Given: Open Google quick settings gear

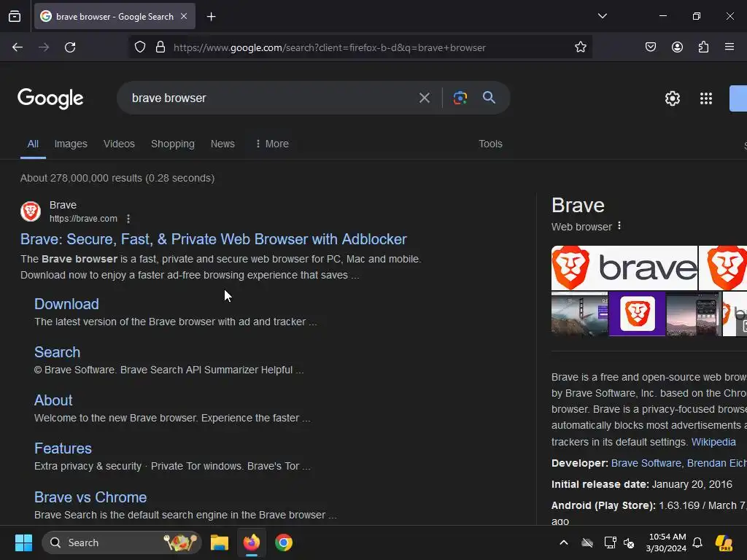Looking at the screenshot, I should point(672,98).
